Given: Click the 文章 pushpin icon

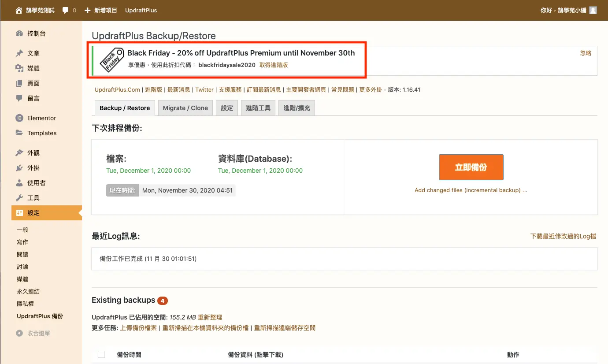Looking at the screenshot, I should pos(19,53).
